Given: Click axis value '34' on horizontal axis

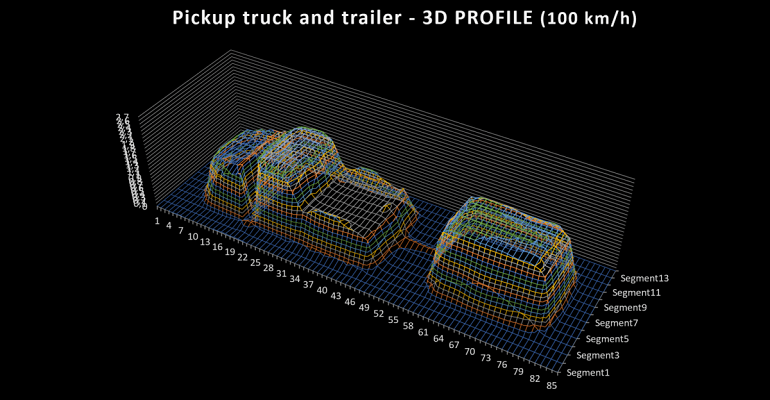Looking at the screenshot, I should click(x=294, y=279).
